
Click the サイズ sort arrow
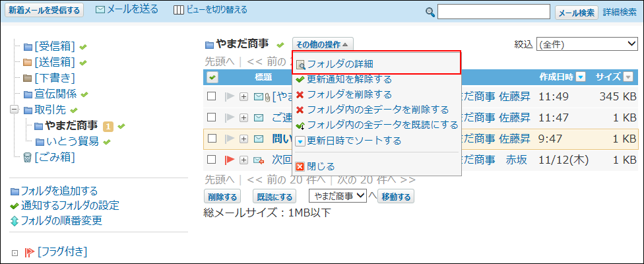(628, 77)
